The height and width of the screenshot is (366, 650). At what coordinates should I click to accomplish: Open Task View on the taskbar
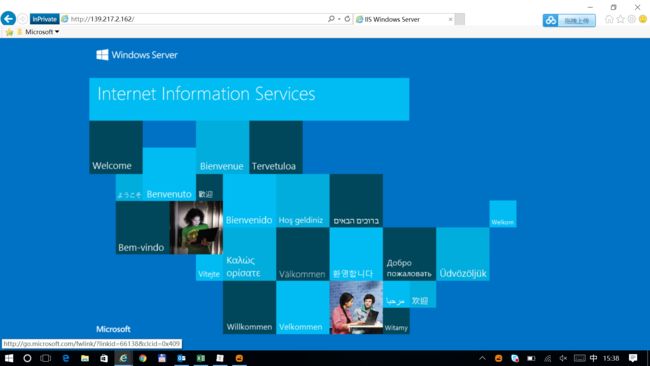pos(46,358)
